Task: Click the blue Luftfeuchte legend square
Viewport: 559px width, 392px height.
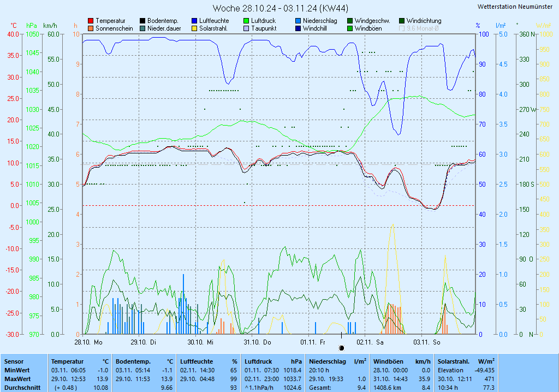Action: click(194, 21)
